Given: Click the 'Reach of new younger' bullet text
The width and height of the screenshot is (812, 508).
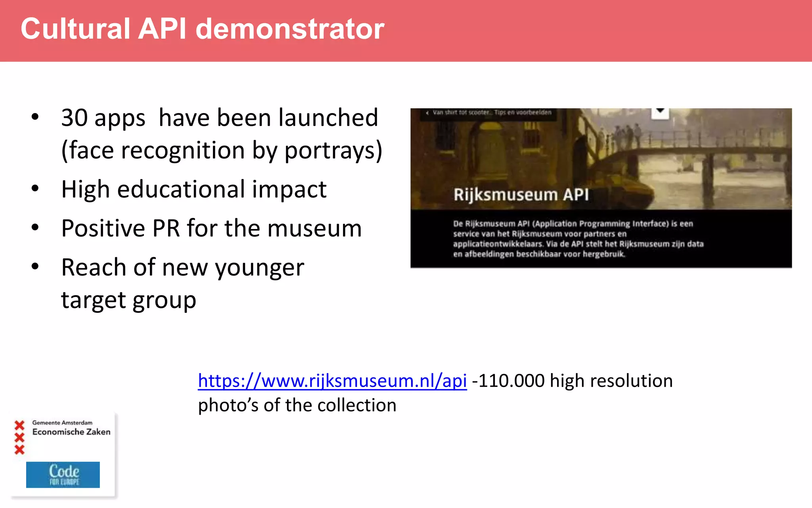Looking at the screenshot, I should [x=183, y=267].
